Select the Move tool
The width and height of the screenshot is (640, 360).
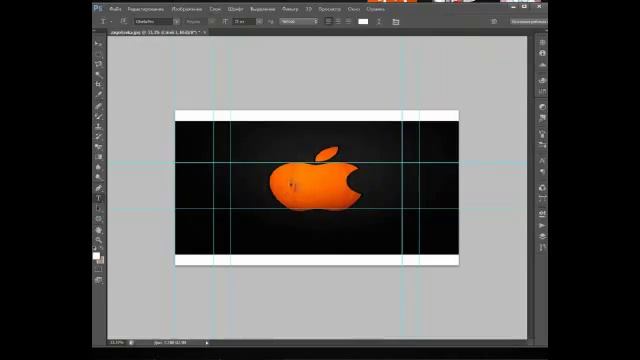tap(98, 44)
